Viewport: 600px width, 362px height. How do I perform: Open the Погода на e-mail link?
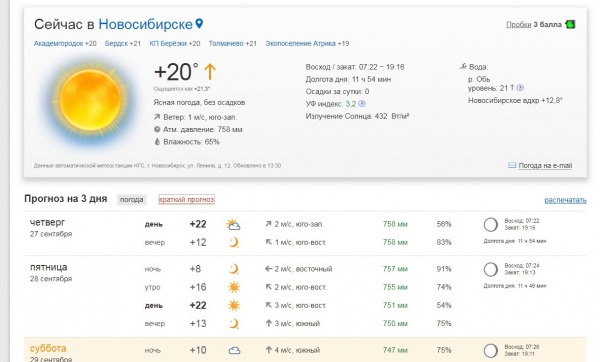coord(545,166)
